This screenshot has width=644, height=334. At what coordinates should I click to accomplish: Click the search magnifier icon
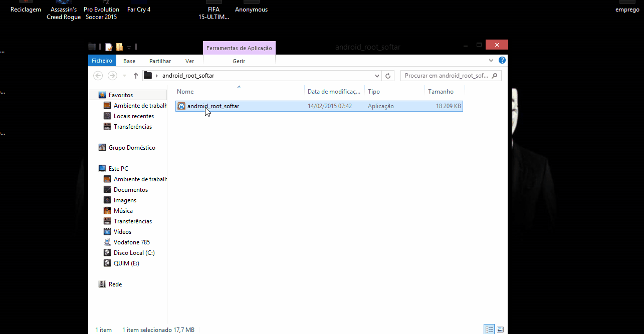(x=494, y=76)
